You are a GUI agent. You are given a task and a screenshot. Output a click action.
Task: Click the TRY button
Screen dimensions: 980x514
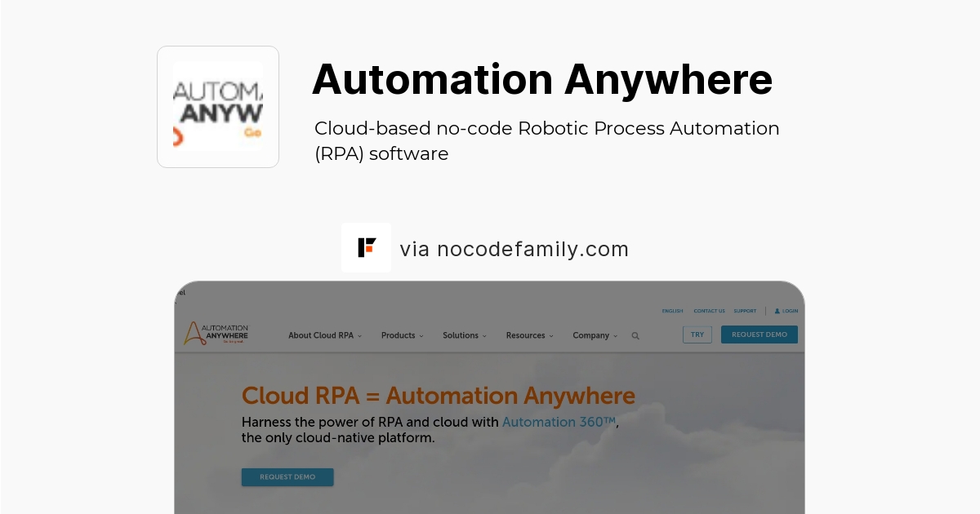(697, 335)
